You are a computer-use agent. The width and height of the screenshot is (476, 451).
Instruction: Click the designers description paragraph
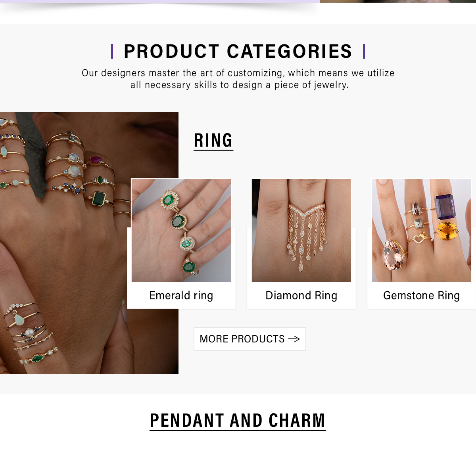coord(238,79)
